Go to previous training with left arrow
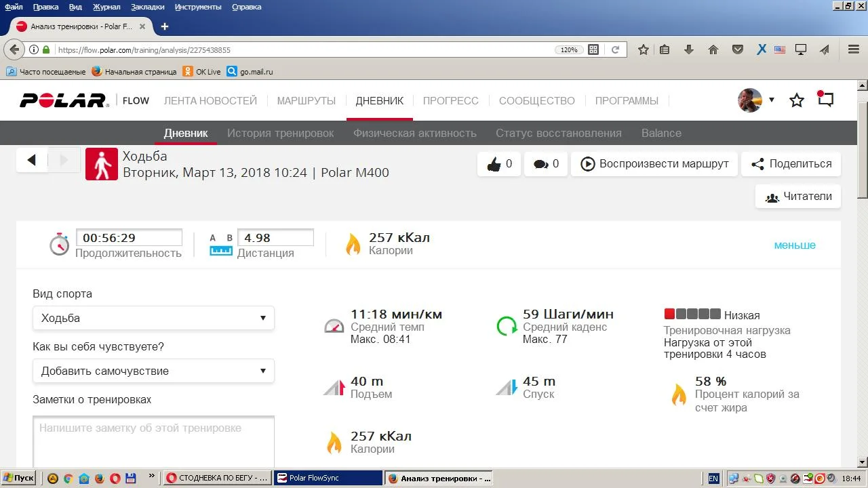The width and height of the screenshot is (868, 488). (31, 161)
